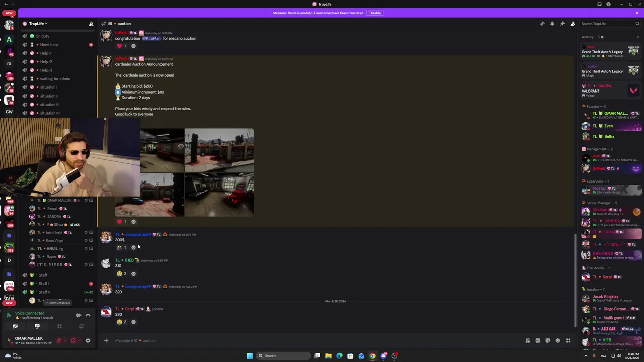Disconnect from voice with the hang-up icon

tap(88, 315)
